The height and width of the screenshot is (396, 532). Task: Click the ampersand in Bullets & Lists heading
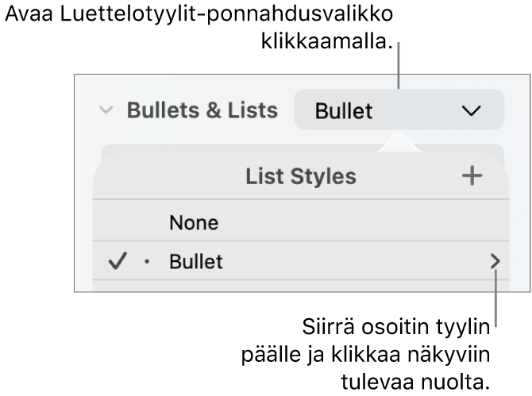(204, 110)
